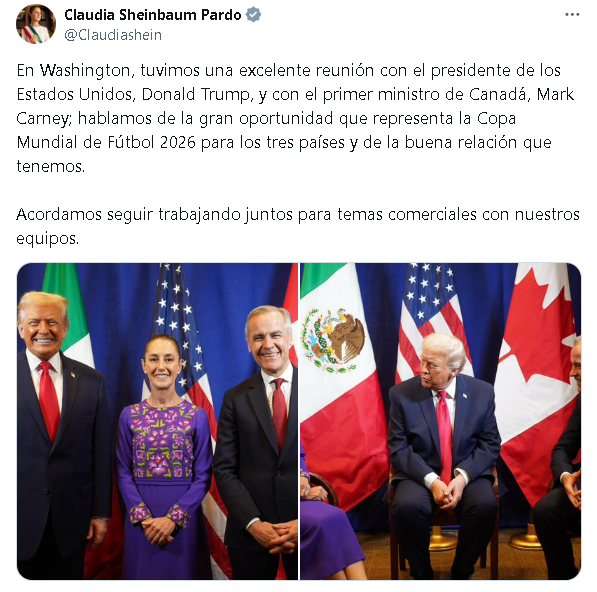Click the blue verified badge icon
The height and width of the screenshot is (592, 597).
pyautogui.click(x=253, y=15)
